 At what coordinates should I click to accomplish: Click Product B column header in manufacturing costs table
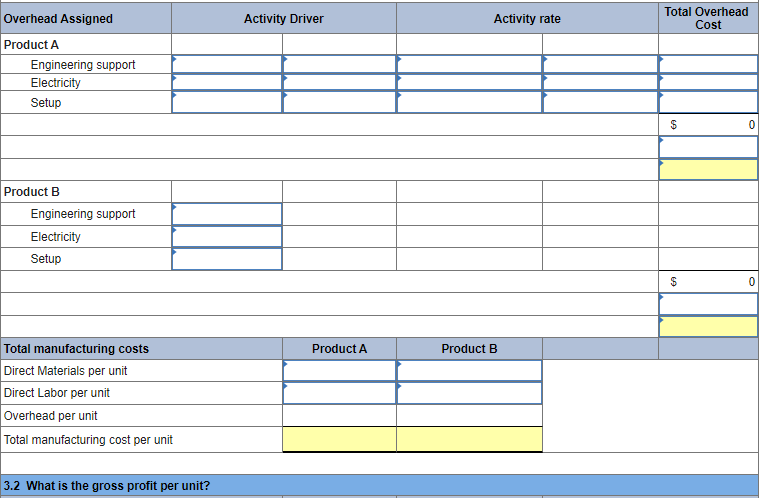click(x=469, y=349)
